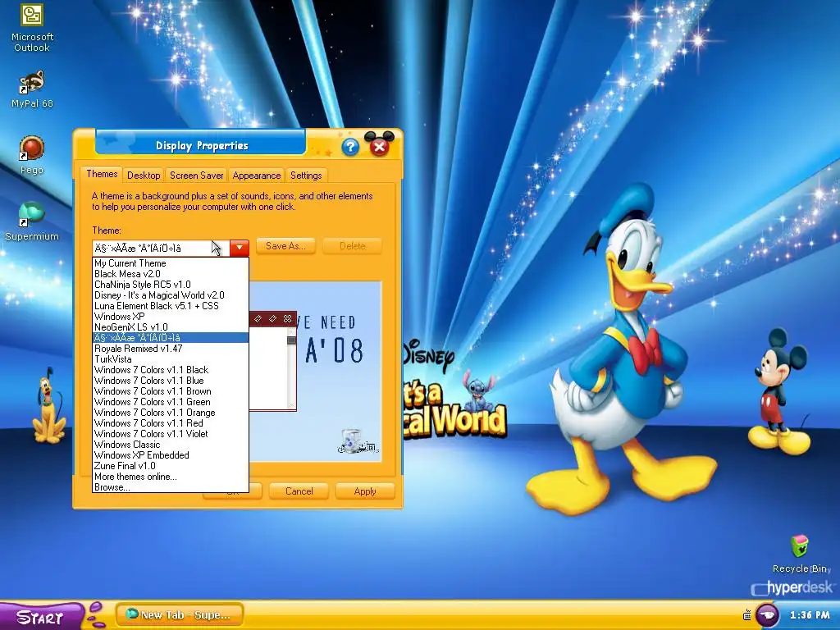Open the Start menu
840x630 pixels.
click(x=41, y=616)
